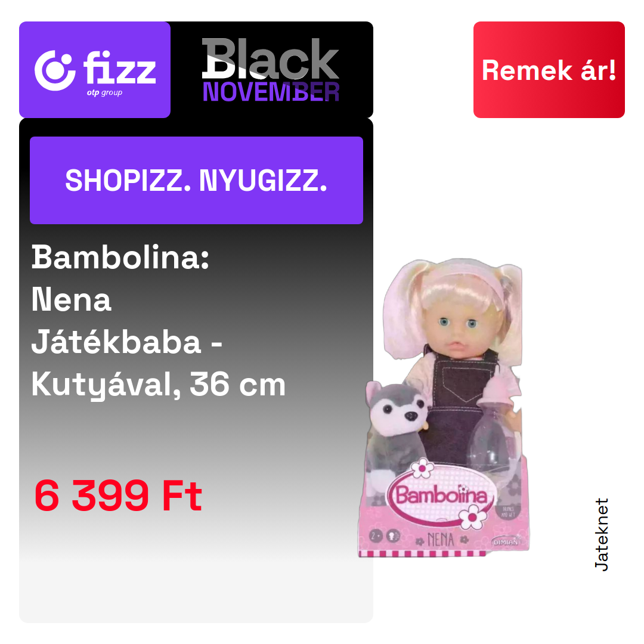
Task: Click the 6 399 Ft price
Action: [118, 496]
